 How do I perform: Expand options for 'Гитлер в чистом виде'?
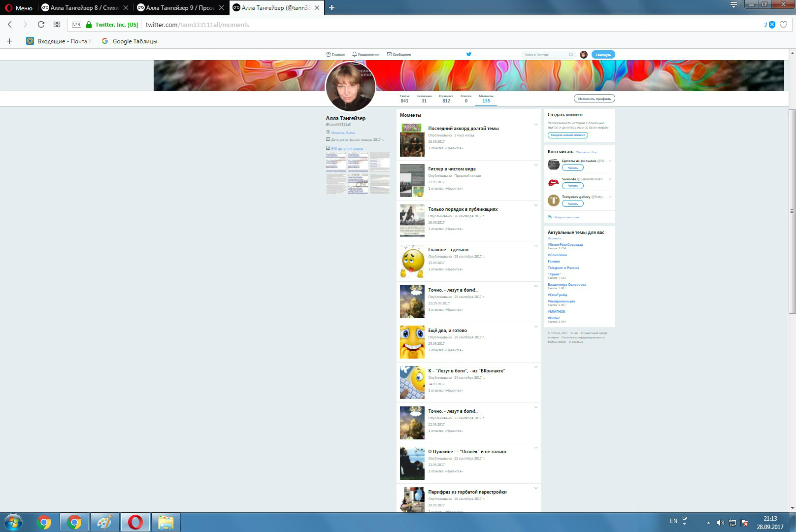click(x=536, y=165)
